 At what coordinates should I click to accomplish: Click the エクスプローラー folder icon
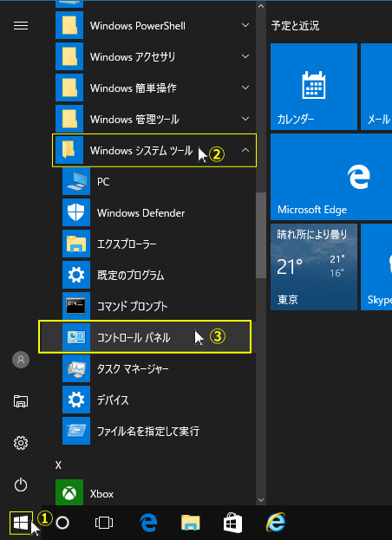click(76, 244)
